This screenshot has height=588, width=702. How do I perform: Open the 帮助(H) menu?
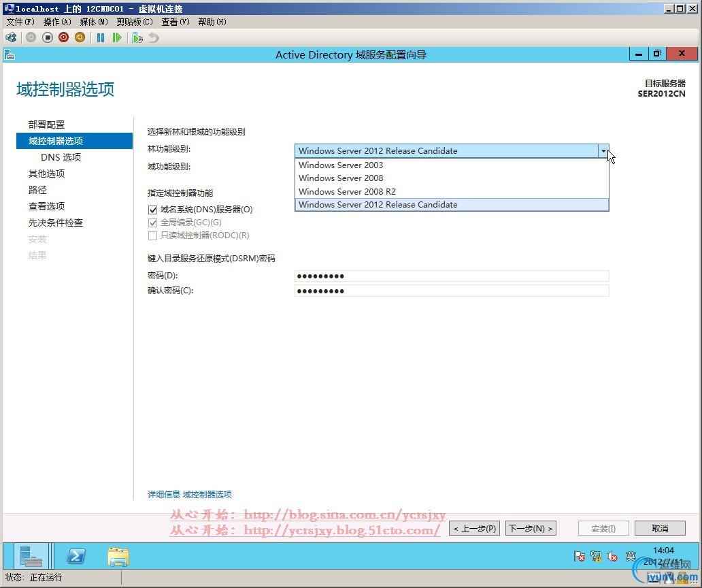pyautogui.click(x=212, y=22)
